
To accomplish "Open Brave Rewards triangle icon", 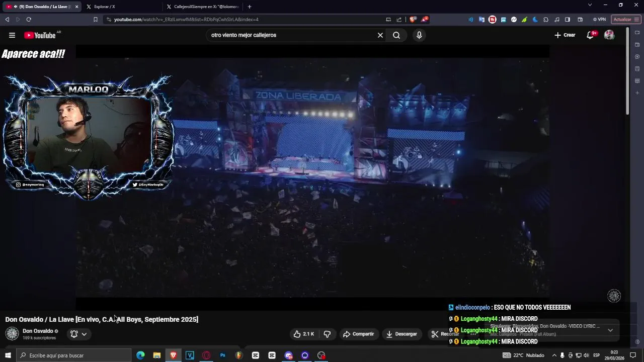I will 425,20.
